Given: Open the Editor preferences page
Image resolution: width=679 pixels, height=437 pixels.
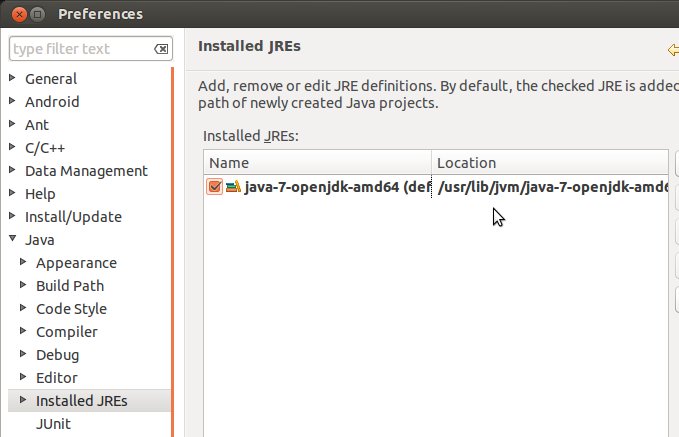Looking at the screenshot, I should tap(57, 378).
